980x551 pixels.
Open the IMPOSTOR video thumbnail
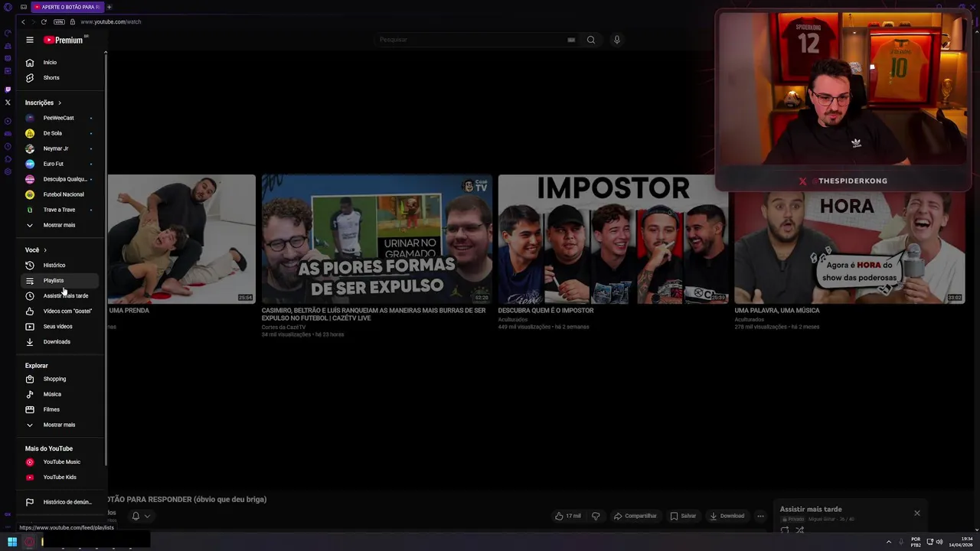click(x=612, y=240)
